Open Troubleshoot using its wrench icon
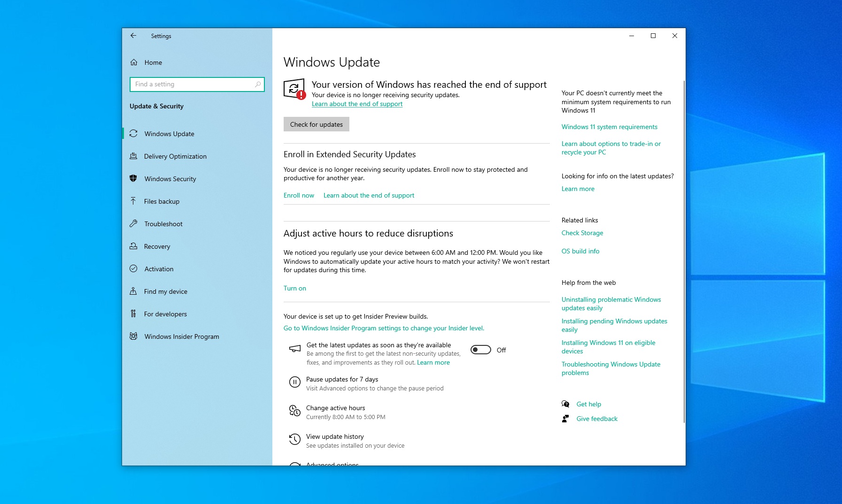842x504 pixels. [x=133, y=224]
